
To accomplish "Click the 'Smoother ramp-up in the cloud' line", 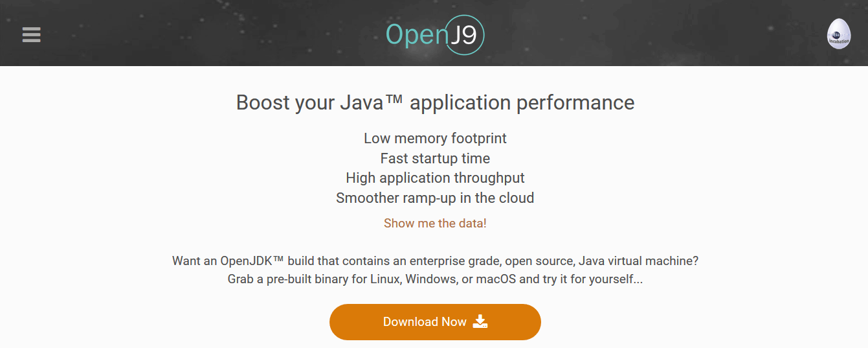I will tap(435, 198).
